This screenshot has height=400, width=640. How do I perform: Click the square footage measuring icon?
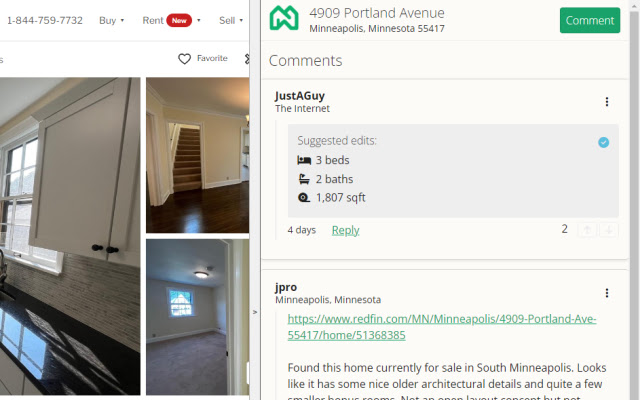(304, 198)
